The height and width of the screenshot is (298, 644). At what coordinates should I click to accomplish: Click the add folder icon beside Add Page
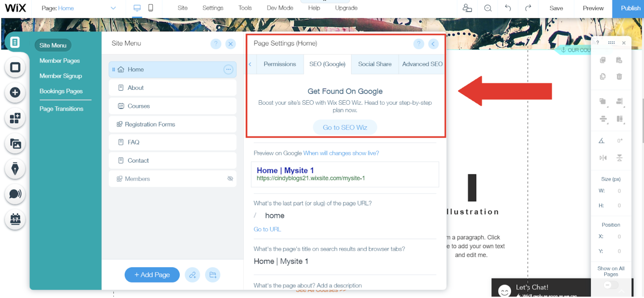(x=213, y=275)
